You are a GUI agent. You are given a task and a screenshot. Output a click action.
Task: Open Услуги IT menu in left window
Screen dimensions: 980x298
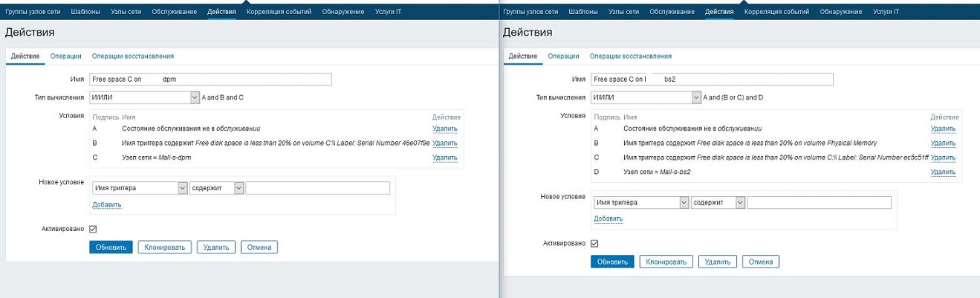tap(389, 12)
